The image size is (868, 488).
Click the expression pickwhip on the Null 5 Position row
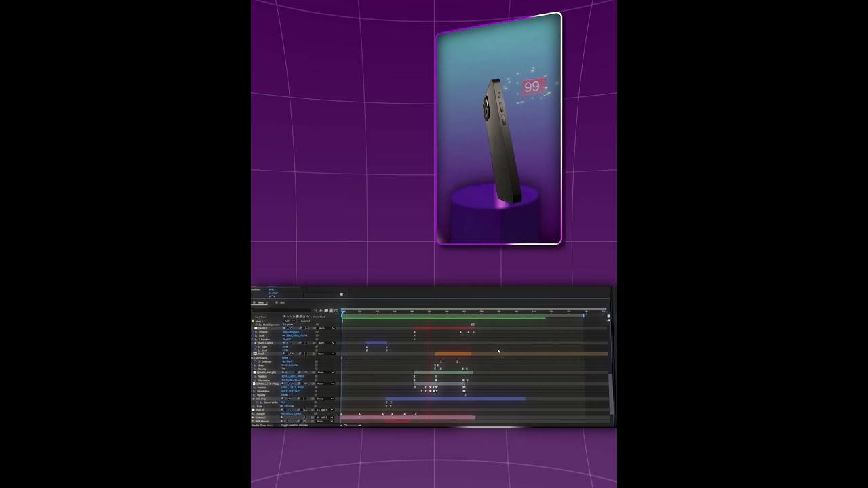click(x=317, y=332)
